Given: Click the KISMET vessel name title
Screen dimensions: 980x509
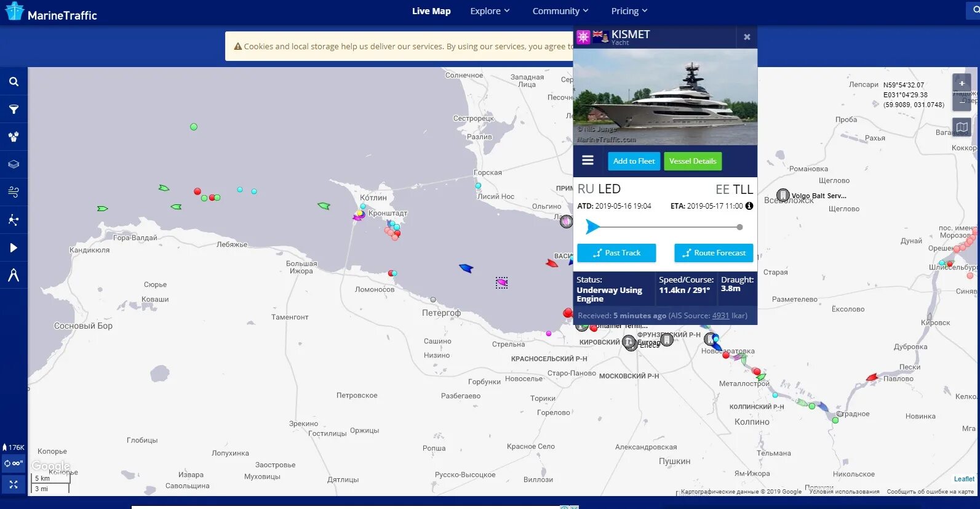Looking at the screenshot, I should (x=631, y=34).
